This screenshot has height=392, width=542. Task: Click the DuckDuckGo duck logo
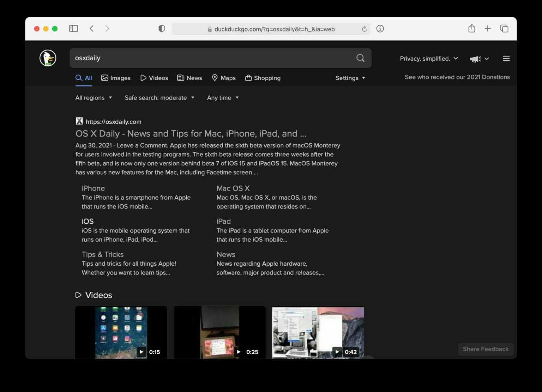point(48,58)
